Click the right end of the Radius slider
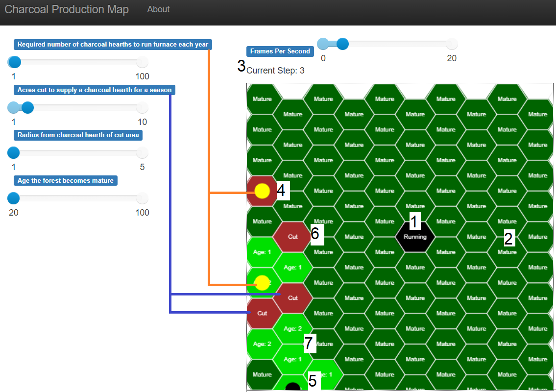The image size is (556, 392). coord(142,153)
